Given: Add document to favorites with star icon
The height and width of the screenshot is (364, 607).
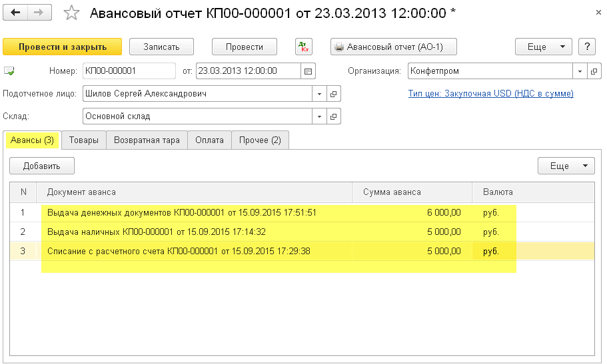Looking at the screenshot, I should coord(71,13).
